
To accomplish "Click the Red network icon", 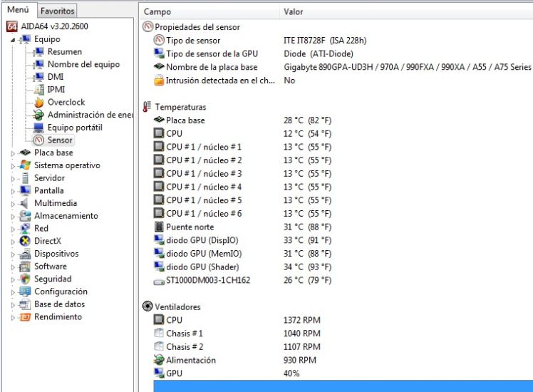I will coord(25,229).
